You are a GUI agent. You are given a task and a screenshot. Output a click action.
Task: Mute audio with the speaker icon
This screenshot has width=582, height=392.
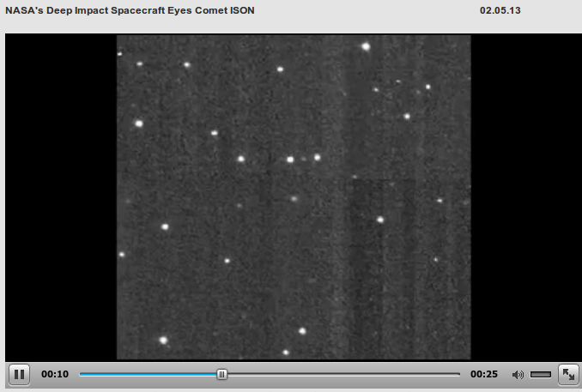pyautogui.click(x=518, y=375)
